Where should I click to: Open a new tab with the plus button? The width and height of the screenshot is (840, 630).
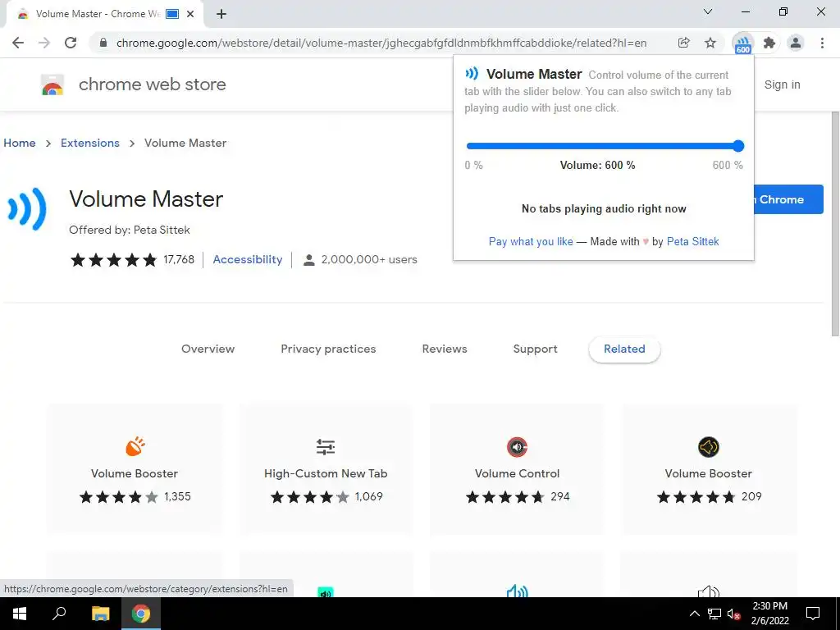tap(221, 14)
